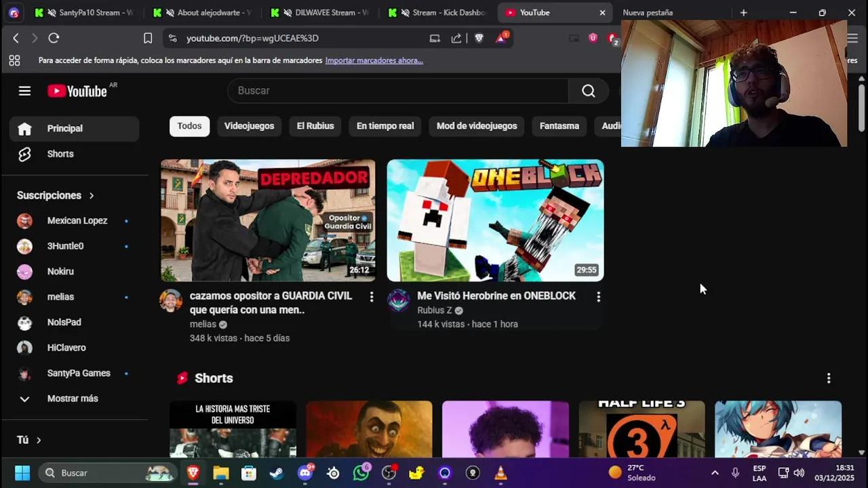Open Brave browser in taskbar
The height and width of the screenshot is (488, 868).
click(x=193, y=473)
